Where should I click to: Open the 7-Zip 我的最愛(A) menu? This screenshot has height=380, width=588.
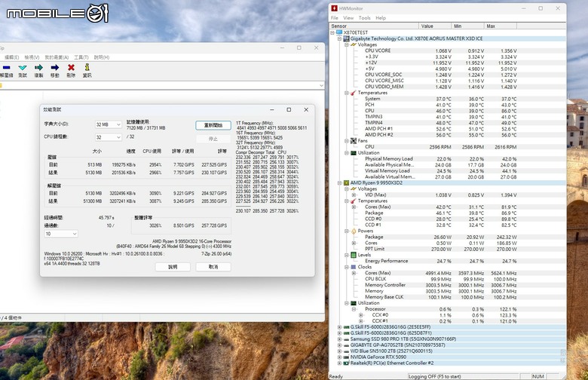click(x=57, y=57)
